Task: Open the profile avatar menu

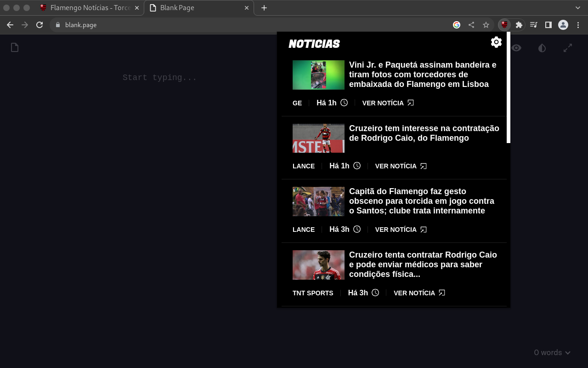Action: tap(563, 25)
